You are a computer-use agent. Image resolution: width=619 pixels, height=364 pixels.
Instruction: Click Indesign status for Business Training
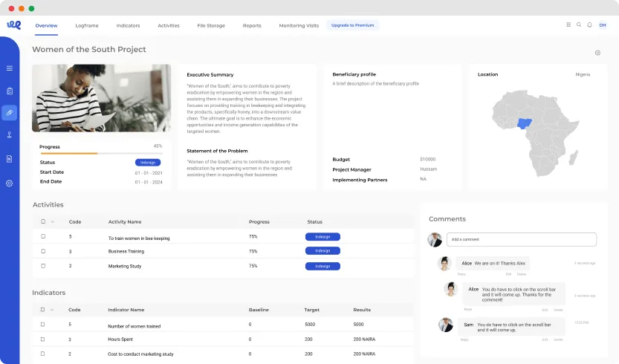323,250
